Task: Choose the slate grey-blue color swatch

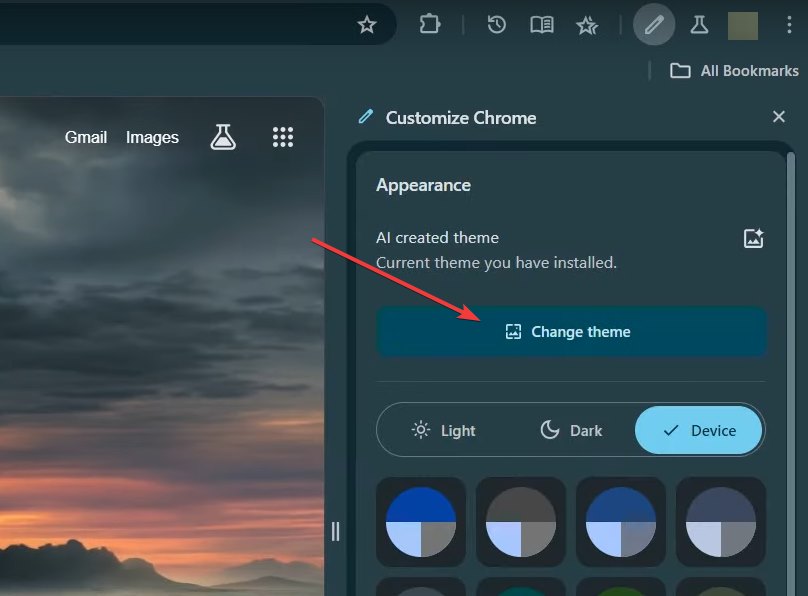Action: (x=721, y=522)
